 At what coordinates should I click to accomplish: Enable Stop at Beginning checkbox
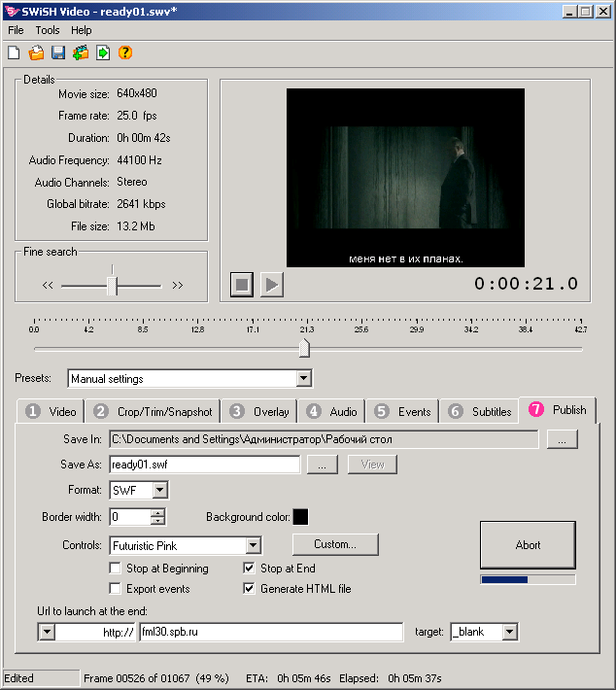116,569
